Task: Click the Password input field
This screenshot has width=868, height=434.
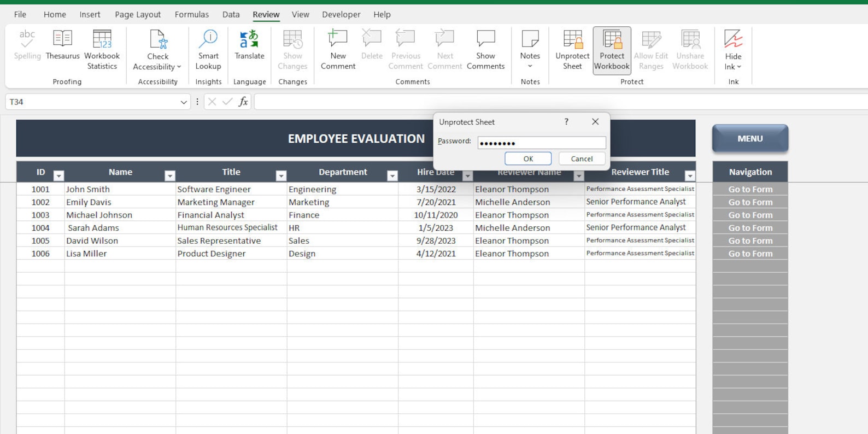Action: (x=542, y=143)
